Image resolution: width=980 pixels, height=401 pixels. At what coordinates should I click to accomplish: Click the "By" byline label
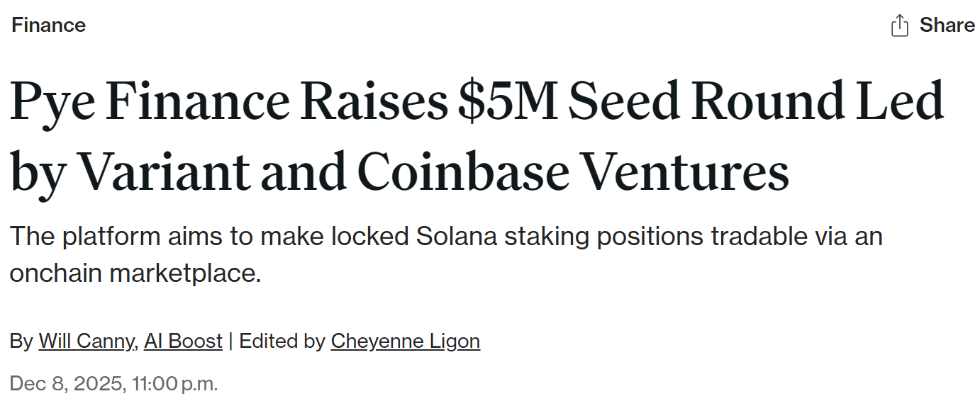(21, 341)
